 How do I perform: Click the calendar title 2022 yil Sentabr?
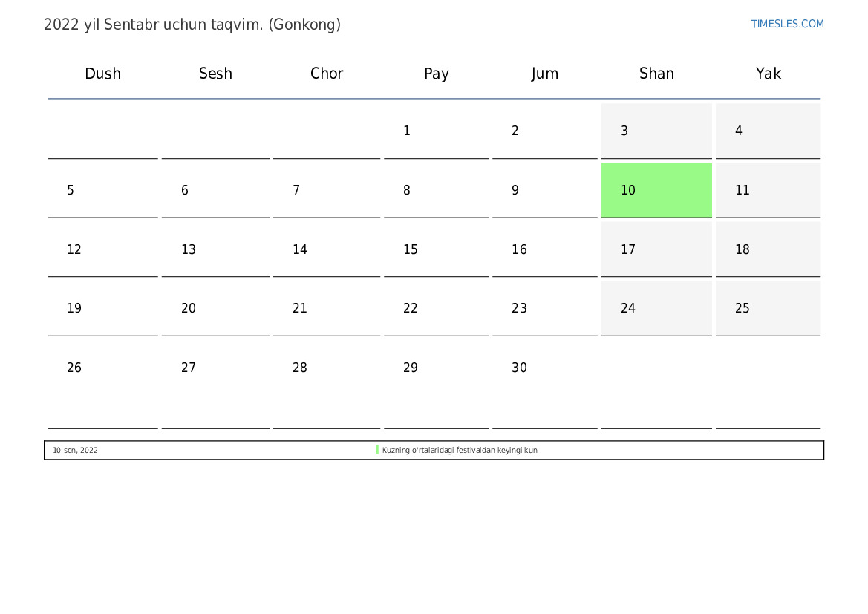point(192,25)
